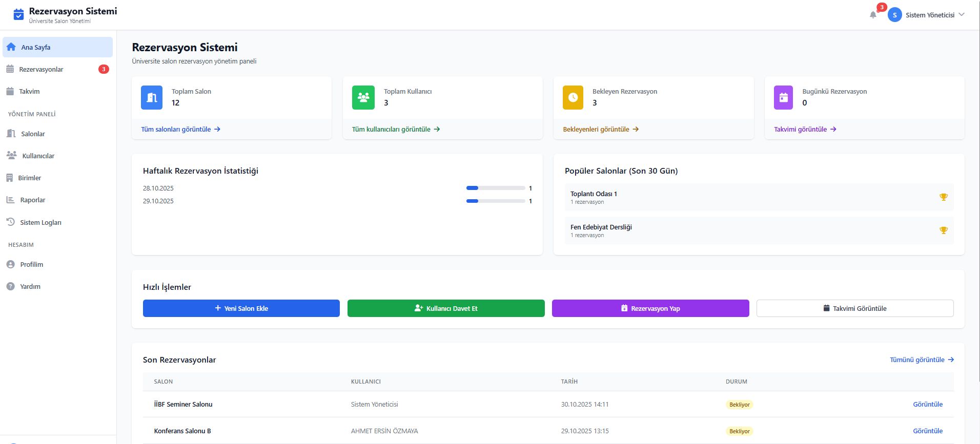
Task: Click Görüntüle for İİBF Seminer Salonu
Action: point(928,404)
